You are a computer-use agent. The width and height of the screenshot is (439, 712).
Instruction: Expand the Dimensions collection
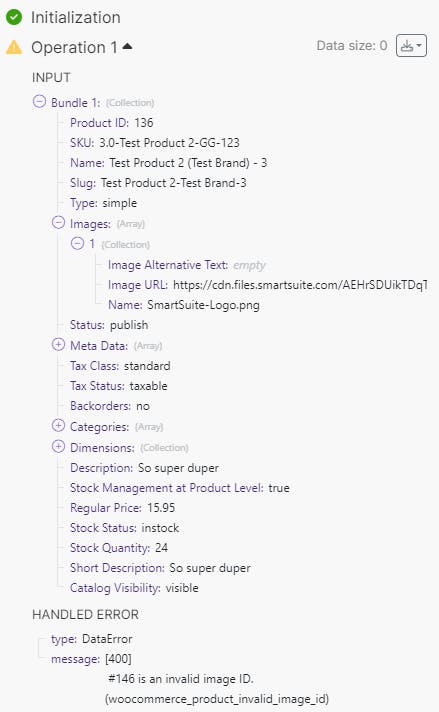58,447
